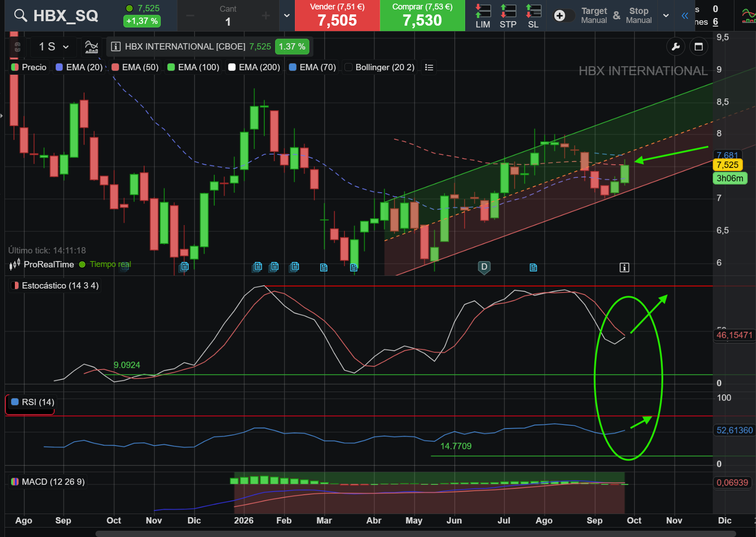This screenshot has height=537, width=756.
Task: Click the EMA (70) blue color swatch
Action: 293,67
